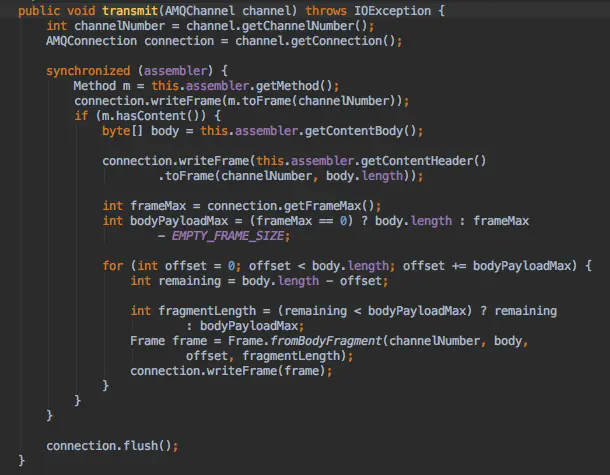Click "m.toFrame(channelNumber)" expression
Viewport: 610px width, 475px height.
pos(311,101)
